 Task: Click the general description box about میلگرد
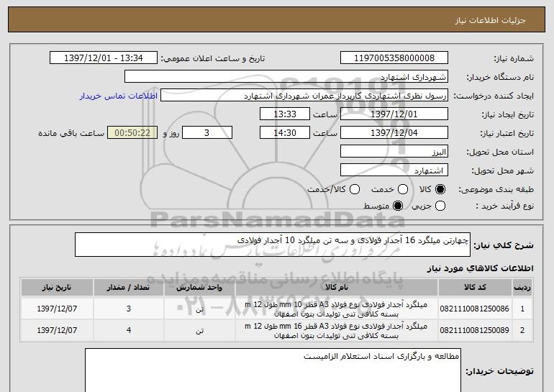click(273, 245)
